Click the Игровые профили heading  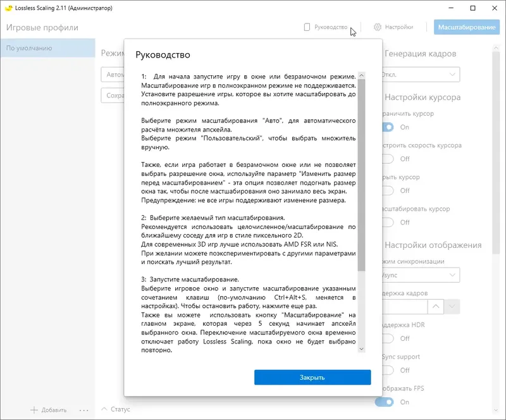(42, 27)
